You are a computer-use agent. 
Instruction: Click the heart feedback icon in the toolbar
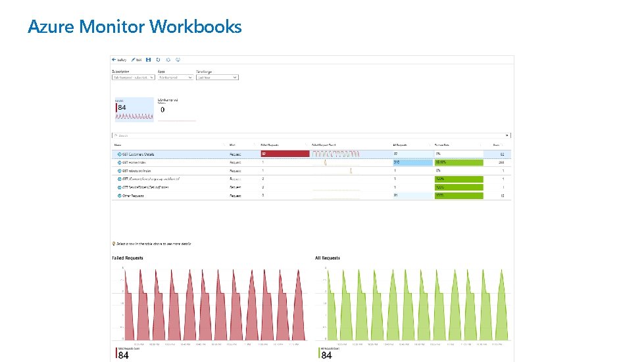pyautogui.click(x=178, y=60)
